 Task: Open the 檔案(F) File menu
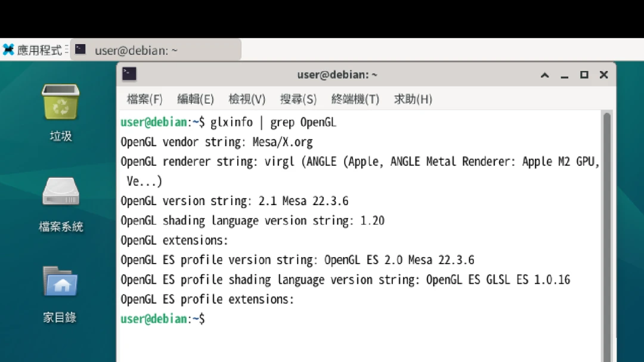coord(144,99)
